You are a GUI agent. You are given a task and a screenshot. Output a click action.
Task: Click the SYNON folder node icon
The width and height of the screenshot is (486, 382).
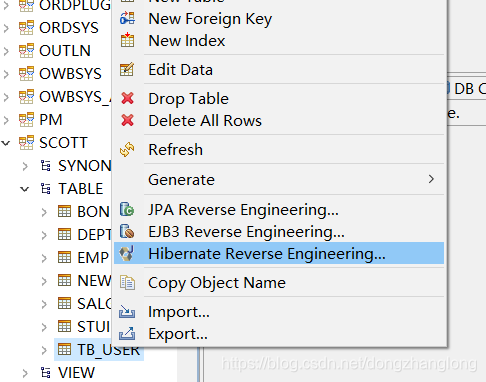[46, 166]
